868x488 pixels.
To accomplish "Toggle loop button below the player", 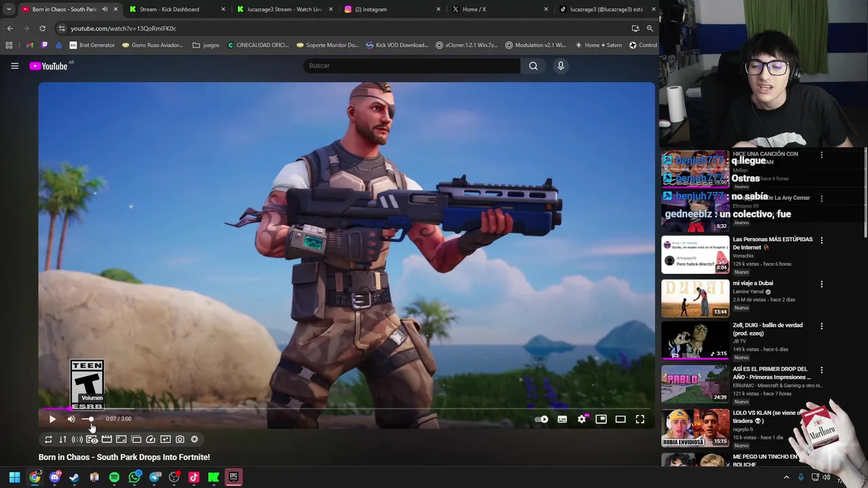I will tap(48, 439).
